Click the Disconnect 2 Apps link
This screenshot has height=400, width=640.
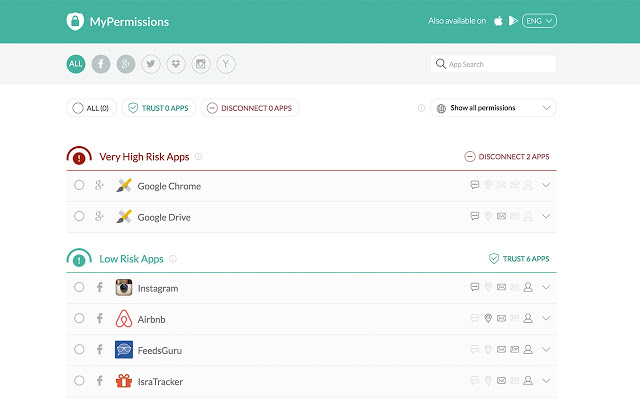click(x=506, y=156)
